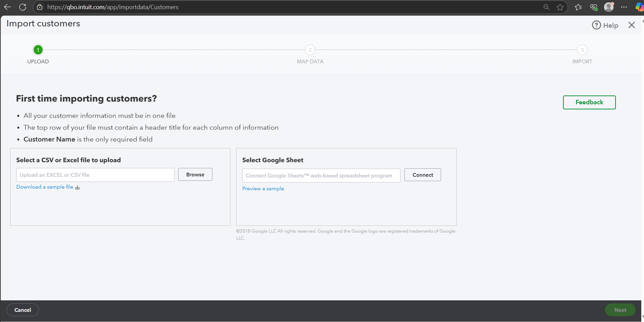
Task: Open the browser profile avatar
Action: (609, 7)
